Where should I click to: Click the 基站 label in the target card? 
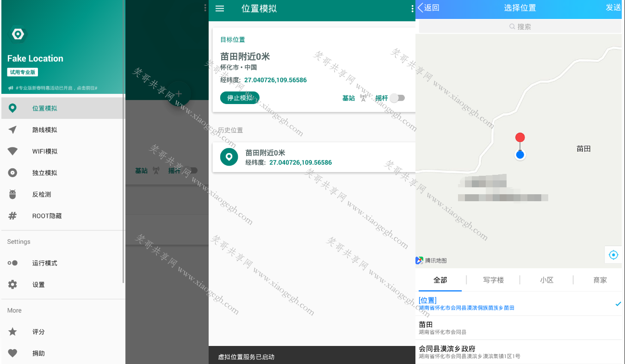[x=348, y=98]
